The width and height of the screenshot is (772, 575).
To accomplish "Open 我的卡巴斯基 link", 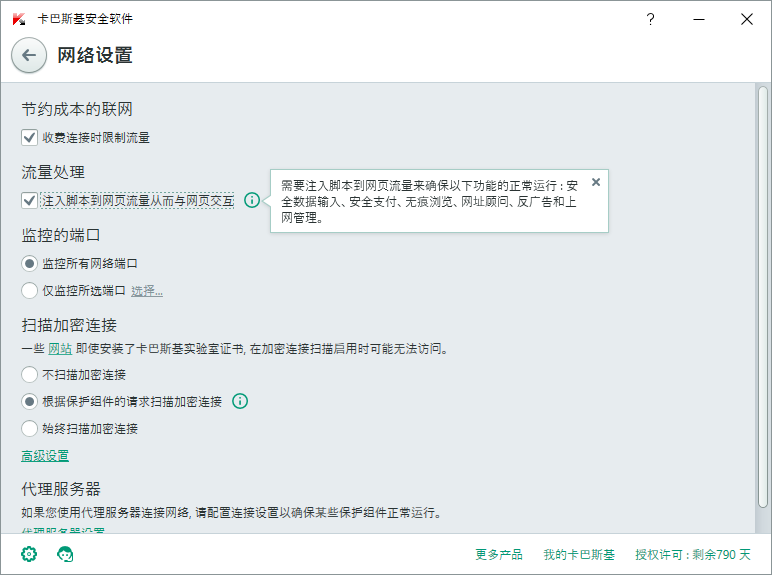I will pos(579,554).
